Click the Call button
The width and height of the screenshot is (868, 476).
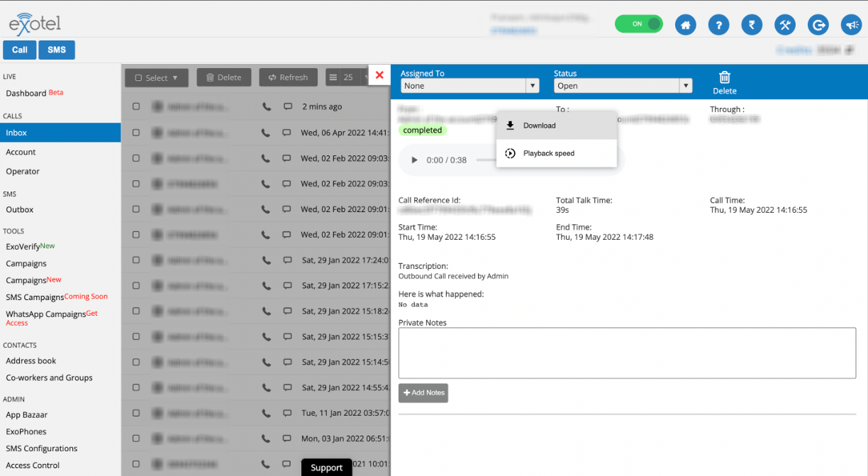click(x=20, y=50)
